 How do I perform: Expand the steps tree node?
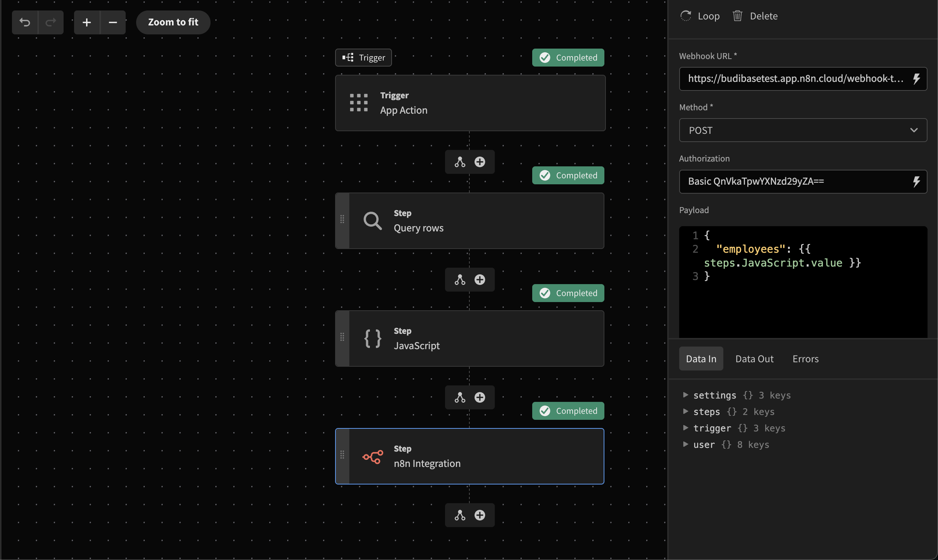686,411
